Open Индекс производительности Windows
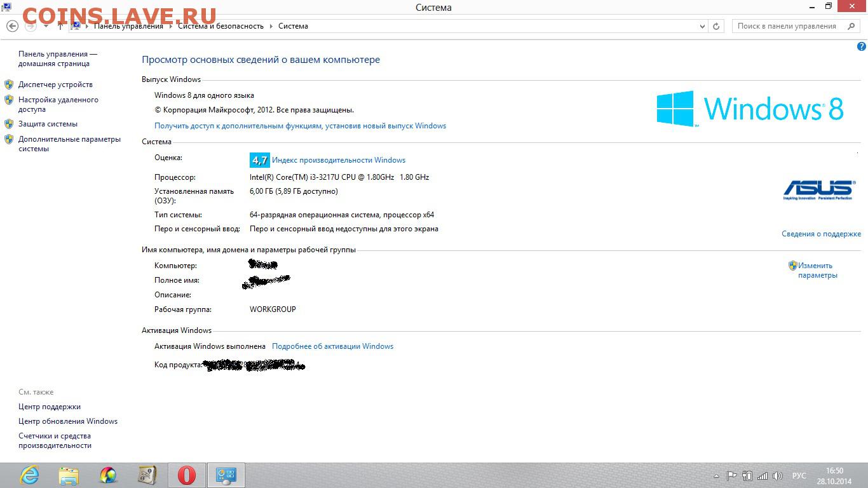This screenshot has height=488, width=868. [x=339, y=160]
